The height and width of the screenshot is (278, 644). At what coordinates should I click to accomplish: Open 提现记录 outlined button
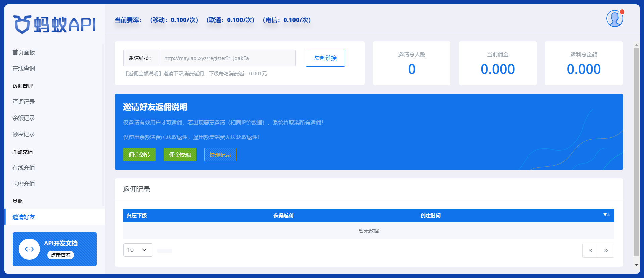pyautogui.click(x=220, y=155)
